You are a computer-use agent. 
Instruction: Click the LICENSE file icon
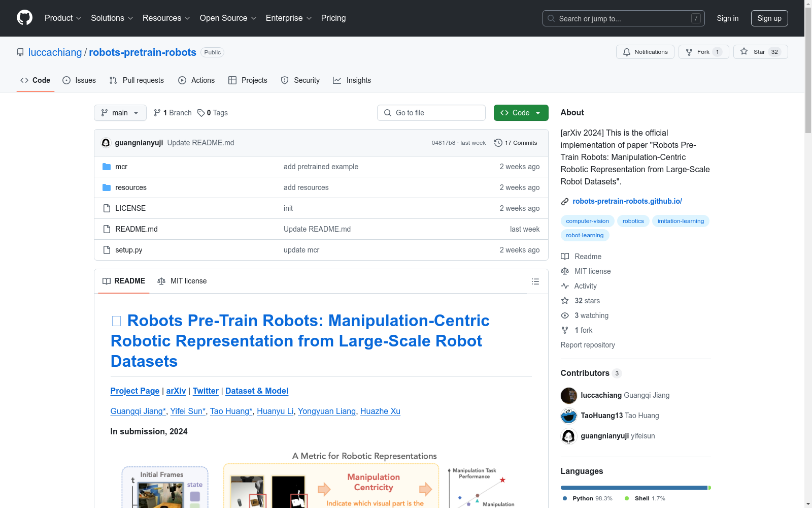coord(107,208)
